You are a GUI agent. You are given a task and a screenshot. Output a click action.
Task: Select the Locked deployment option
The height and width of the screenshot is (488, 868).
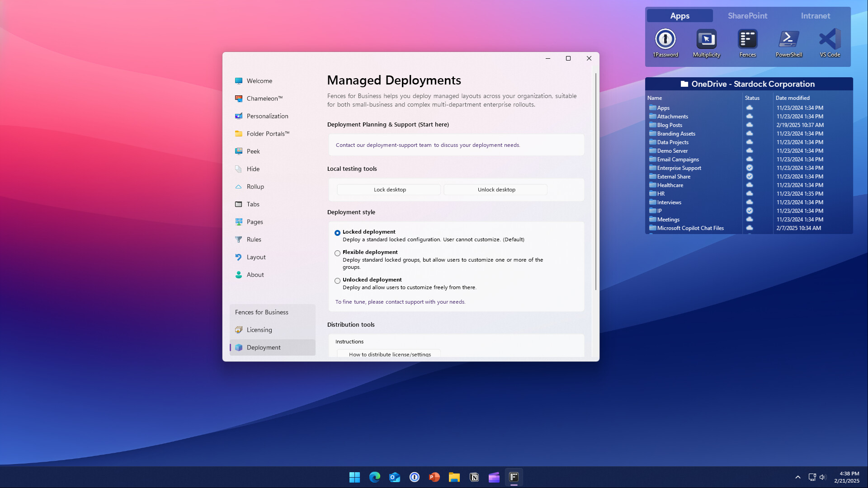point(337,233)
